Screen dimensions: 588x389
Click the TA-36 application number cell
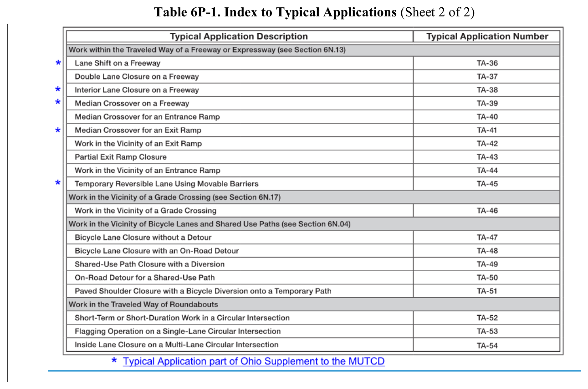487,63
